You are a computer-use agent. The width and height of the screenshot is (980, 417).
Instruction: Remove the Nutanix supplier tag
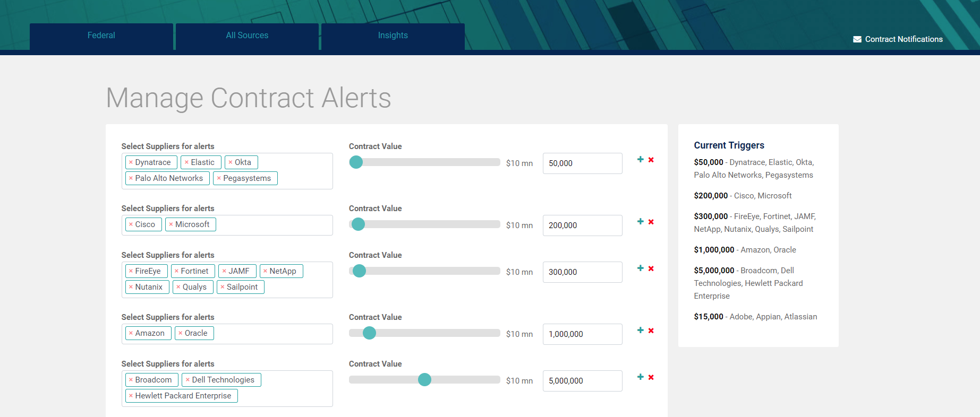click(131, 287)
